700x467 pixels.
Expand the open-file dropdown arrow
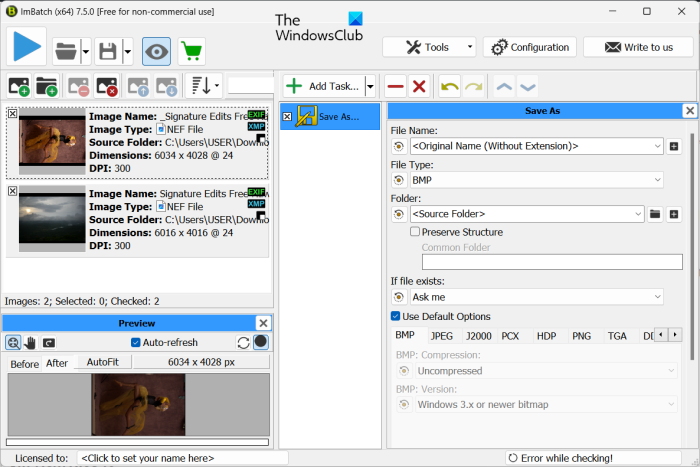tap(86, 51)
